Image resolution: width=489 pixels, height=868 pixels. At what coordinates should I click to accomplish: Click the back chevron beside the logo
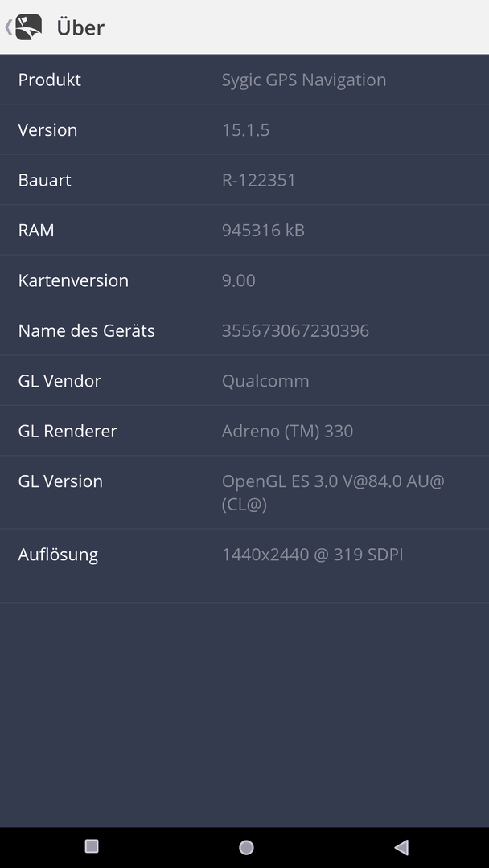pyautogui.click(x=8, y=27)
